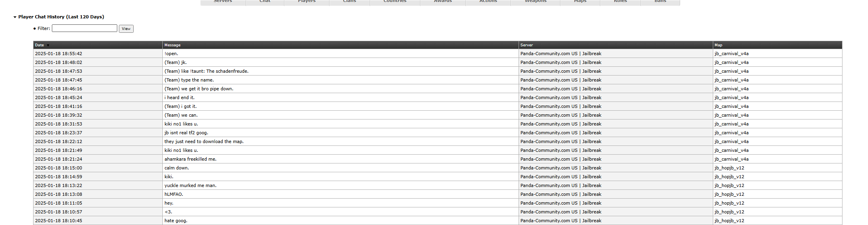Open the Roles tab

tap(620, 2)
